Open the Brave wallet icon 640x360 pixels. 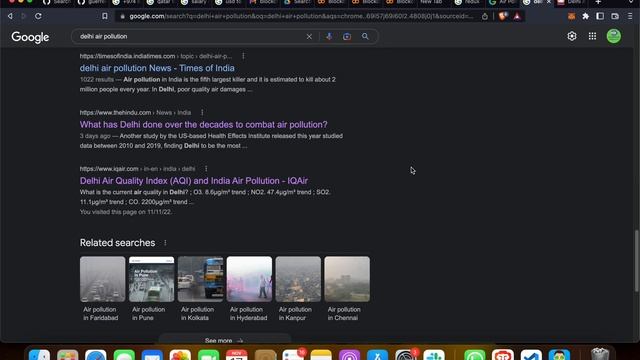pos(615,16)
